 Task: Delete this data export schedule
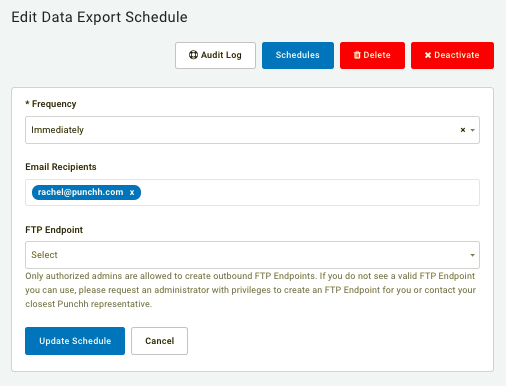372,55
